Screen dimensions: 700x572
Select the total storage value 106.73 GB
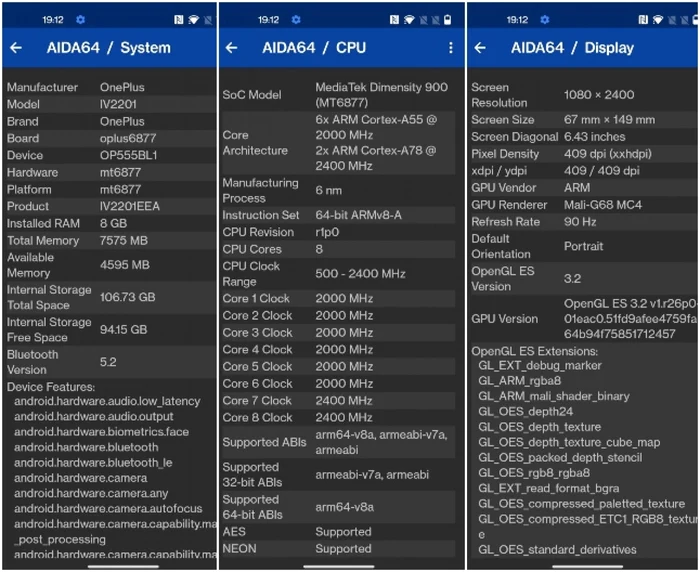click(x=128, y=297)
